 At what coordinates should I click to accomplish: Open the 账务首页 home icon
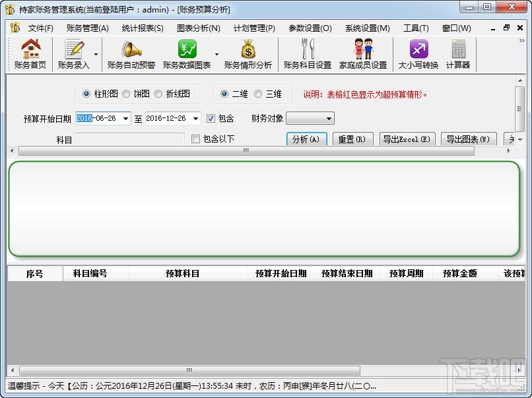[30, 54]
